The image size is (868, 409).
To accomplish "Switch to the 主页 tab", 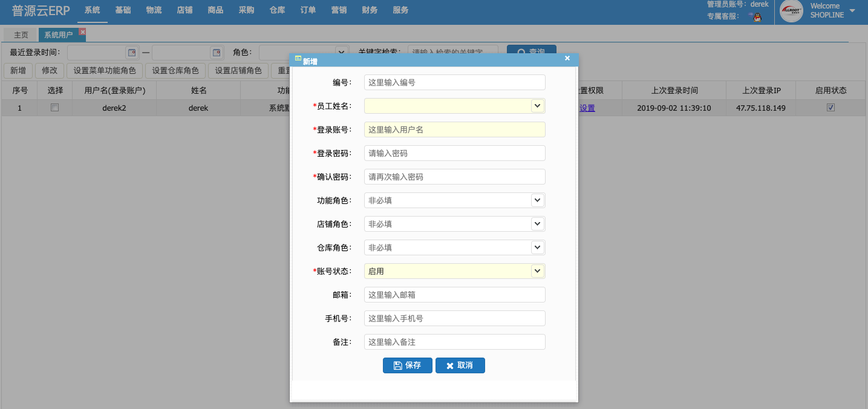I will (x=21, y=35).
